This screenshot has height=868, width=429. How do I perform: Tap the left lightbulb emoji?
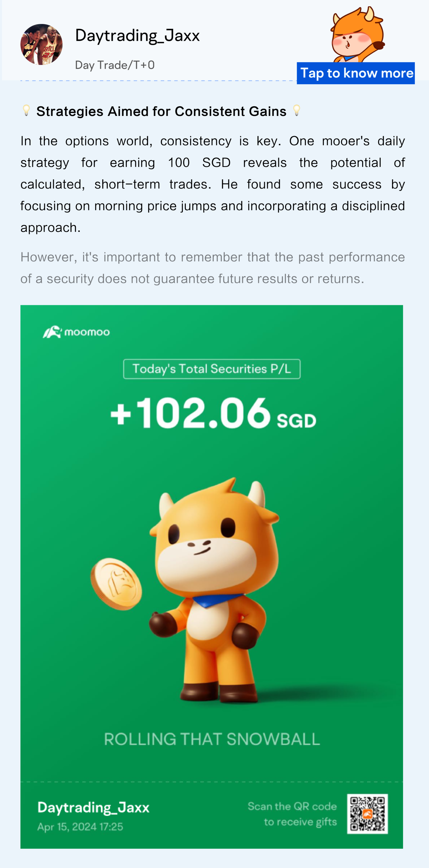point(26,110)
